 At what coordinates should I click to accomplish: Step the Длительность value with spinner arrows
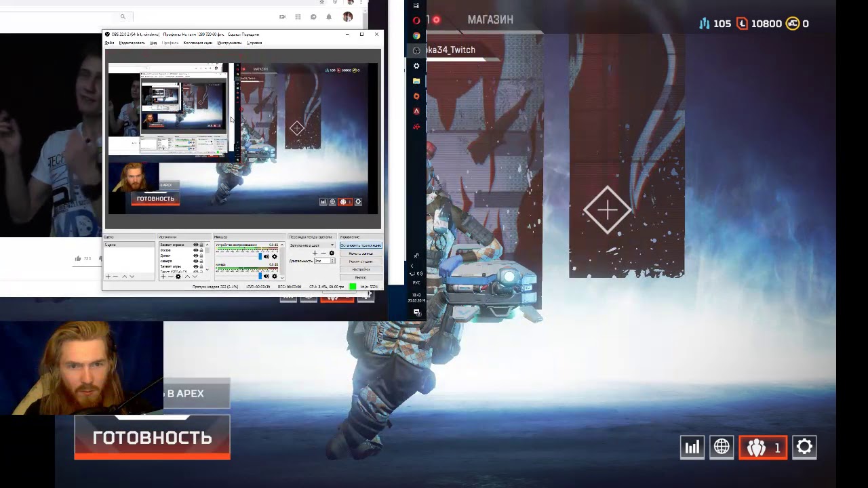pos(332,261)
